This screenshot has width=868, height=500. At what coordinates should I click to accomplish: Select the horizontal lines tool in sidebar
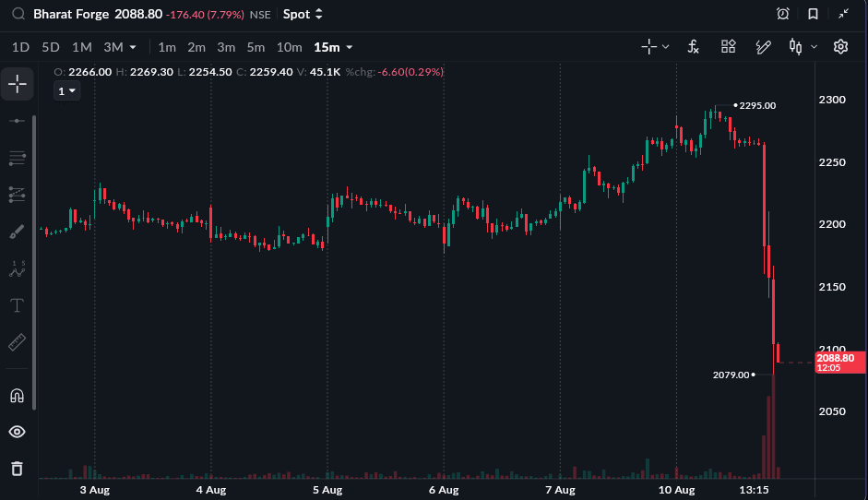[18, 159]
